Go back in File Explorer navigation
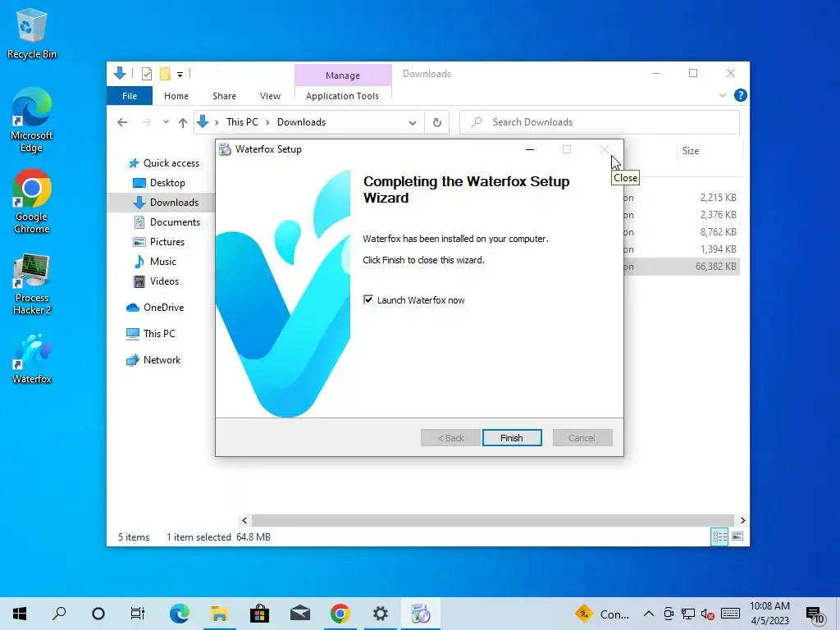840x630 pixels. pos(122,122)
